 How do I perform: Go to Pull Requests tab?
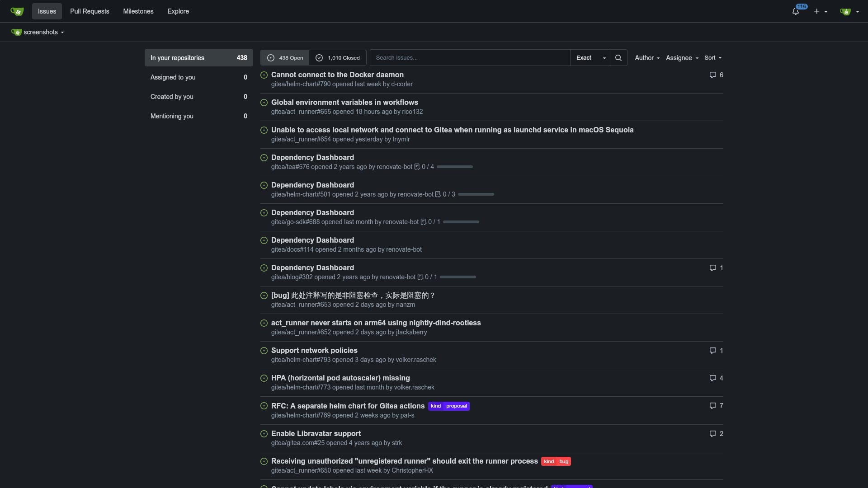(x=90, y=11)
